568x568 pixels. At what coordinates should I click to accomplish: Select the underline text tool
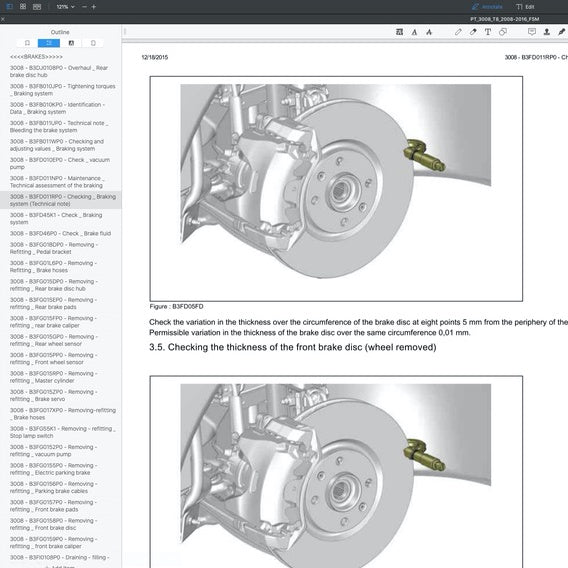coord(414,32)
